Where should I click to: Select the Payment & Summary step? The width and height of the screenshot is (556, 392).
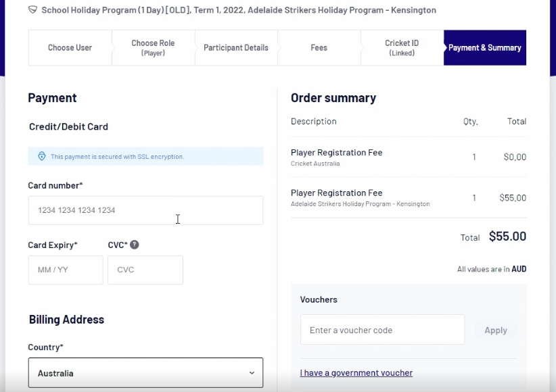484,48
